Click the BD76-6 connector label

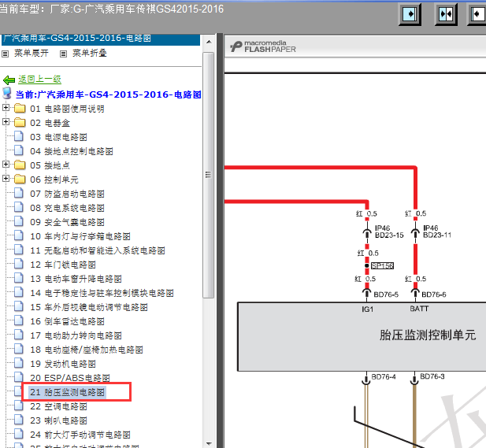tap(434, 294)
